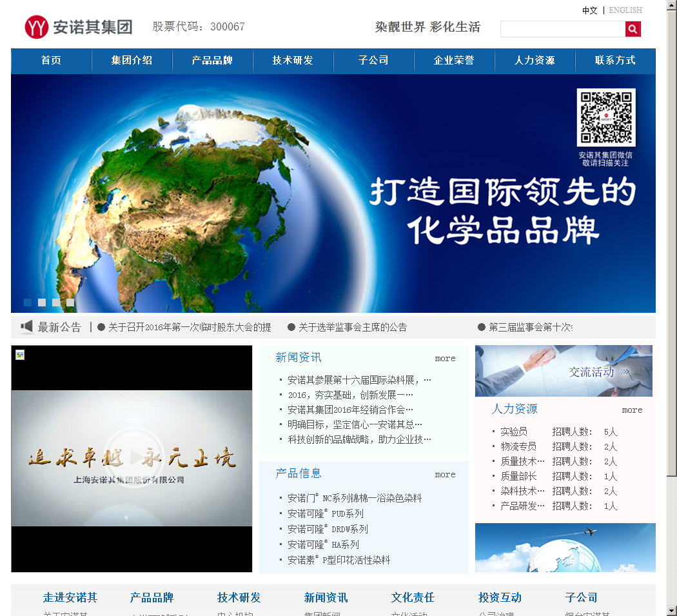Open the 联系方式 menu
Viewport: 677px width, 616px height.
(615, 61)
